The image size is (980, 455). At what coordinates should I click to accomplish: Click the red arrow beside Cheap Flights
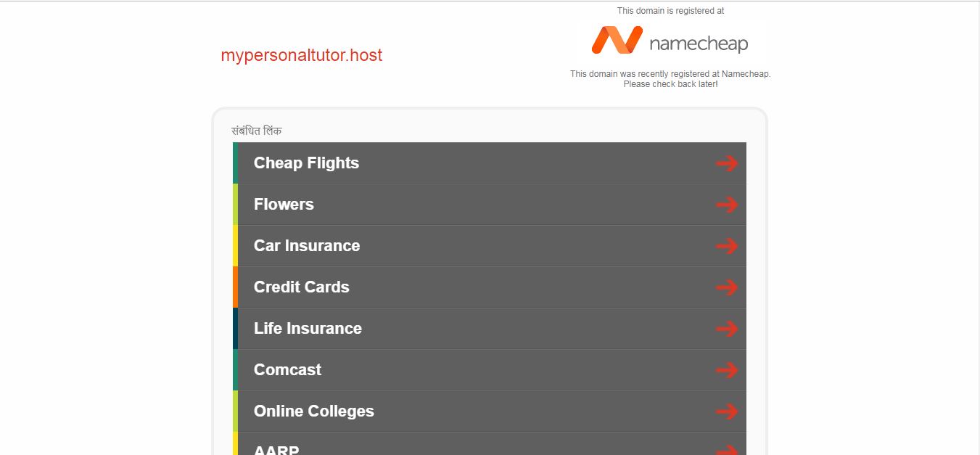tap(726, 163)
